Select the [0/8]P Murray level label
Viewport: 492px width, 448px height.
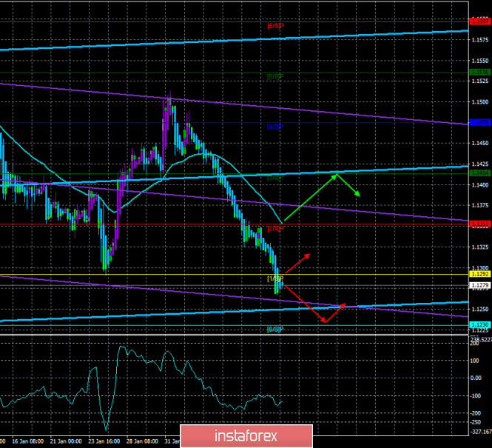[275, 329]
